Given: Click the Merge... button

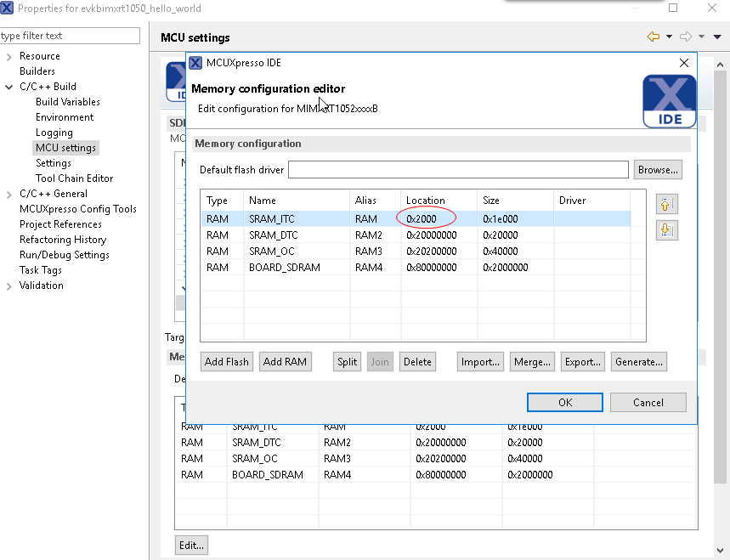Looking at the screenshot, I should [532, 362].
